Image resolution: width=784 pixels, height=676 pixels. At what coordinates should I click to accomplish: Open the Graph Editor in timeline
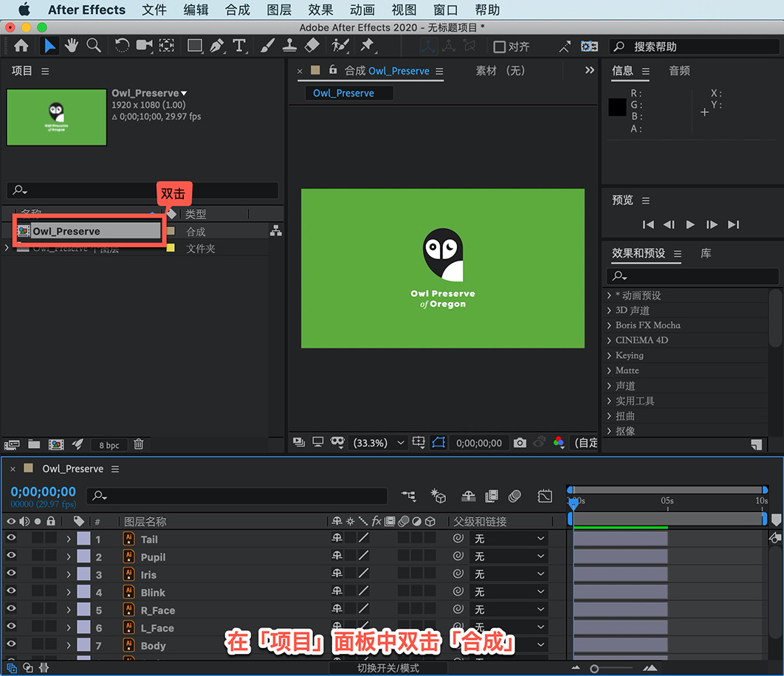545,495
